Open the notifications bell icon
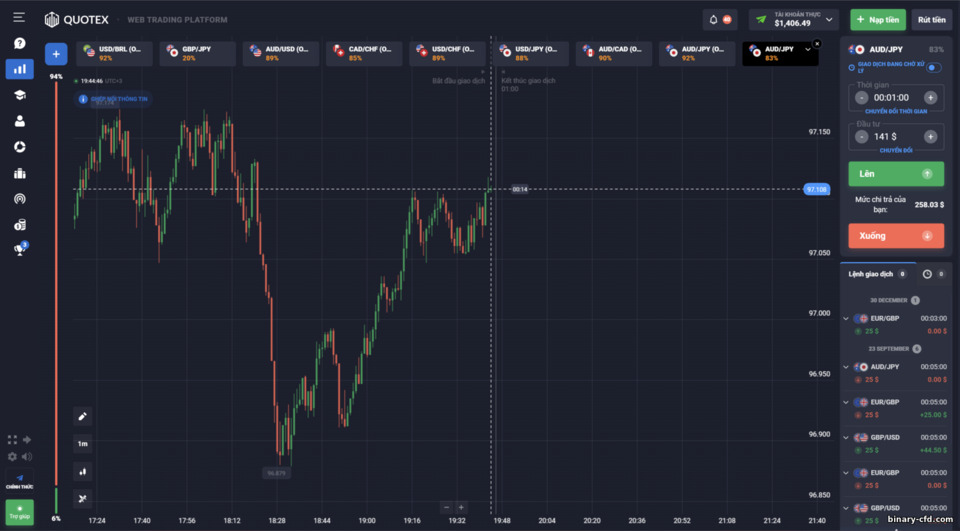This screenshot has height=531, width=960. [713, 20]
